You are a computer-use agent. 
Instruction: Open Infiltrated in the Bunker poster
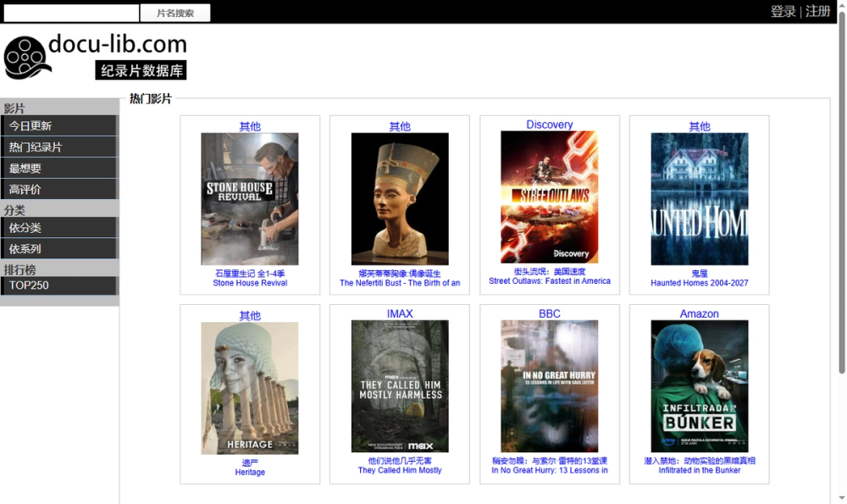700,386
